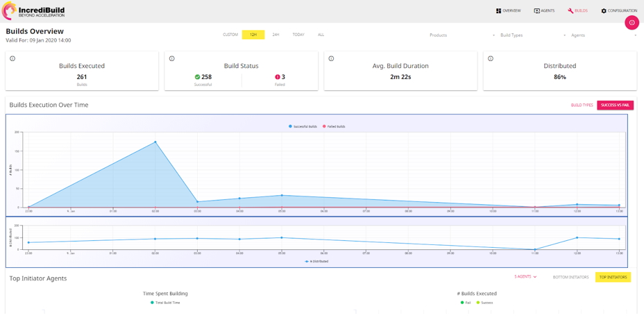644x320 pixels.
Task: Click the Overview grid icon
Action: click(498, 10)
